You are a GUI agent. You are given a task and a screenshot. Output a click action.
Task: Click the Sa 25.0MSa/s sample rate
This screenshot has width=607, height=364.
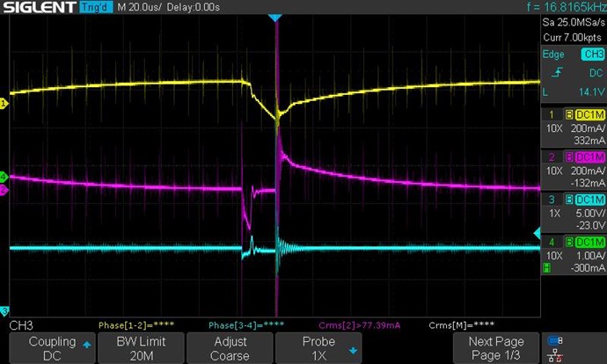click(x=574, y=23)
